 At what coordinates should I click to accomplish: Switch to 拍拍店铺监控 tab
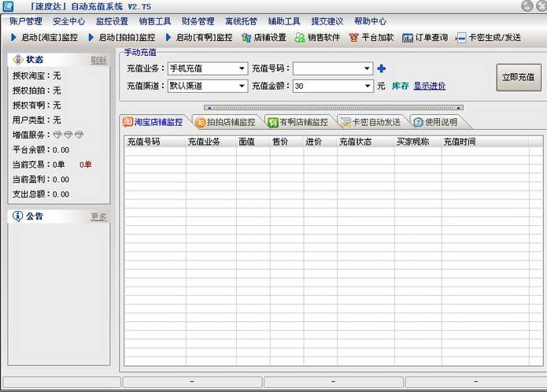point(225,122)
